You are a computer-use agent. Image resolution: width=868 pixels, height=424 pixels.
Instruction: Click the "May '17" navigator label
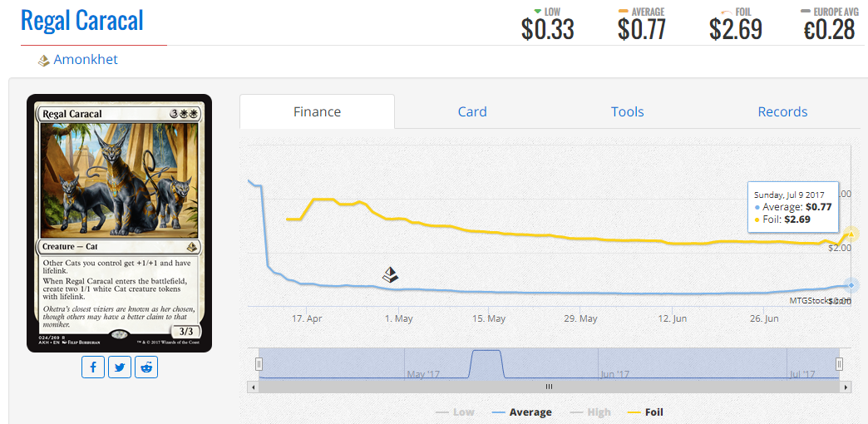(423, 375)
